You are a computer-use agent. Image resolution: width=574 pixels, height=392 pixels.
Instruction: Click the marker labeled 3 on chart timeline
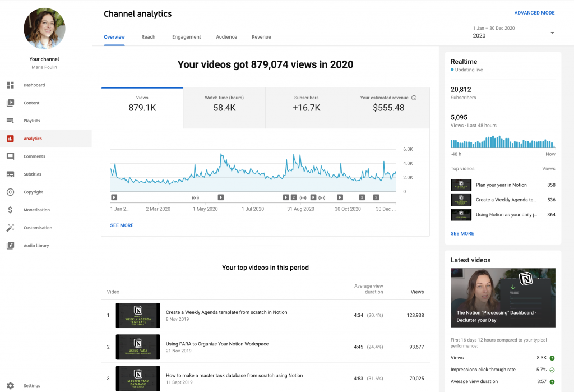(362, 197)
